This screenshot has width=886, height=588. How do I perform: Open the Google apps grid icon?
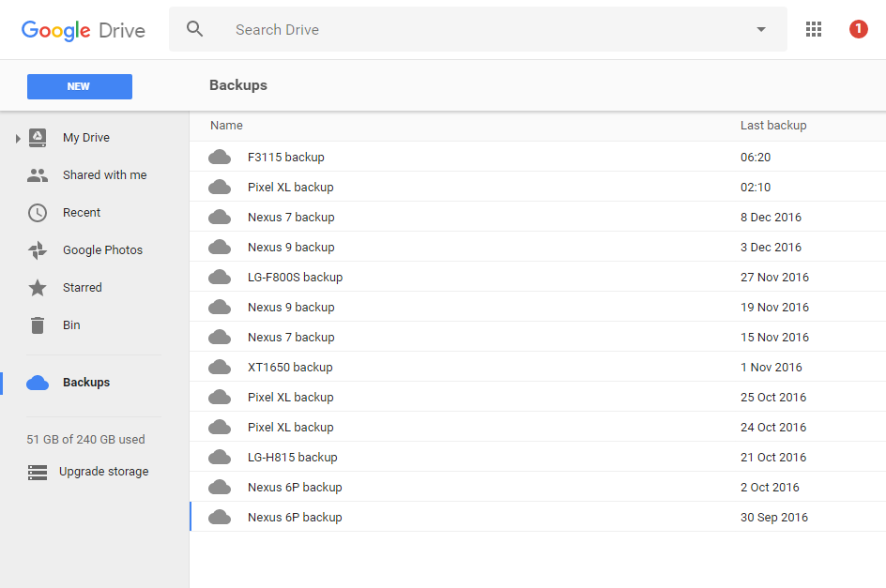[813, 29]
